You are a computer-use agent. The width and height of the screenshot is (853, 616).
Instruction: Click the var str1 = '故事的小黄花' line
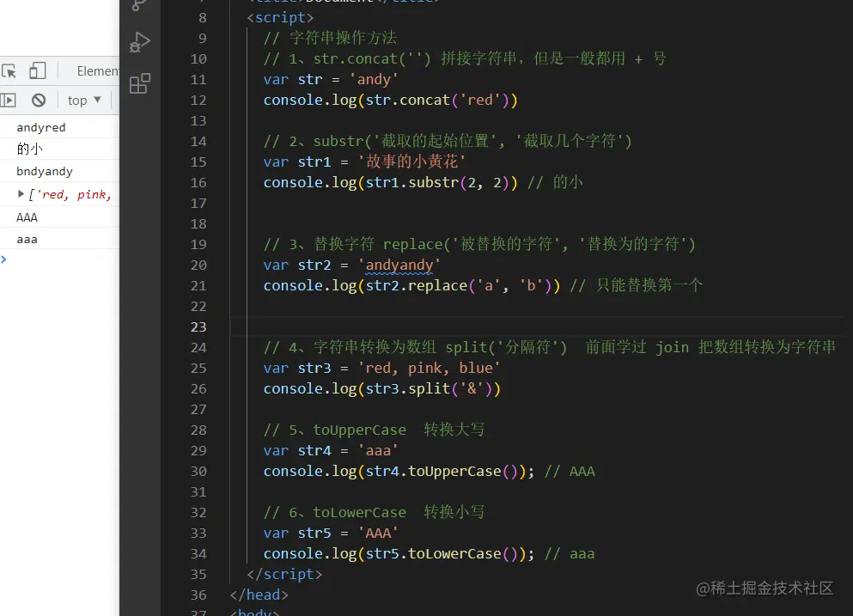(x=364, y=162)
